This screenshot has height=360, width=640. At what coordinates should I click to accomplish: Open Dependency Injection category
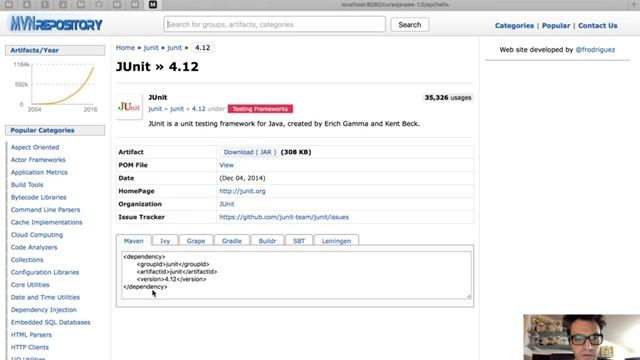pos(44,310)
